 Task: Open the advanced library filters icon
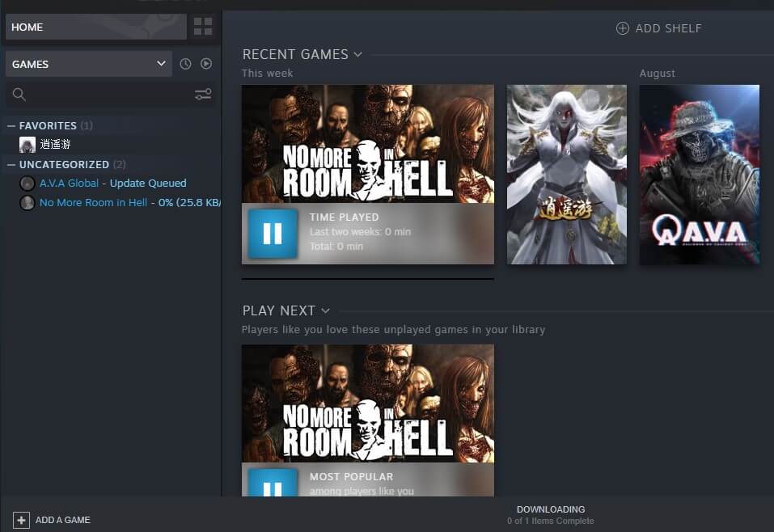click(201, 94)
